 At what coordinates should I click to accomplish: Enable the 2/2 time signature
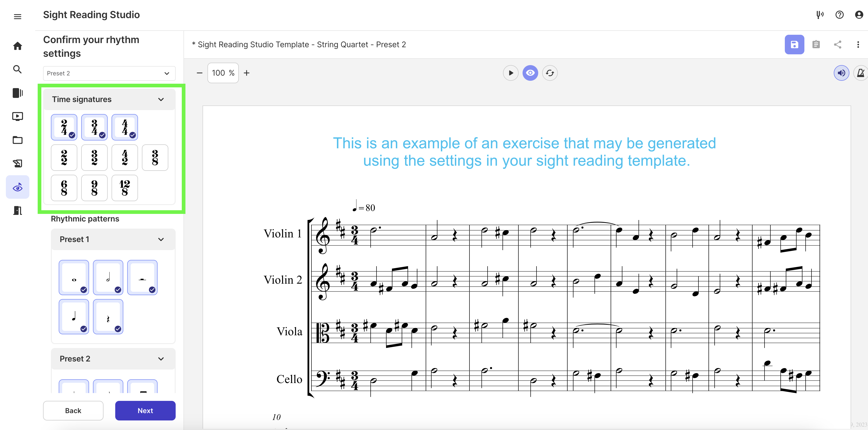tap(64, 157)
